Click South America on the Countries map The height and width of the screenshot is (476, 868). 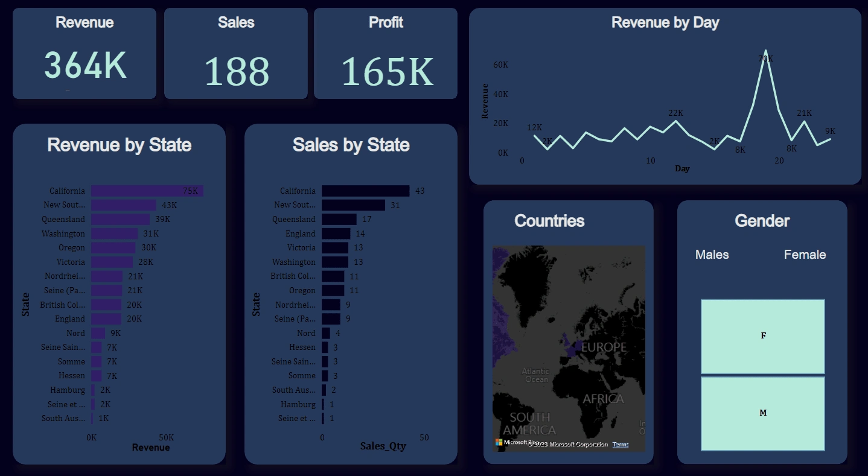click(529, 424)
